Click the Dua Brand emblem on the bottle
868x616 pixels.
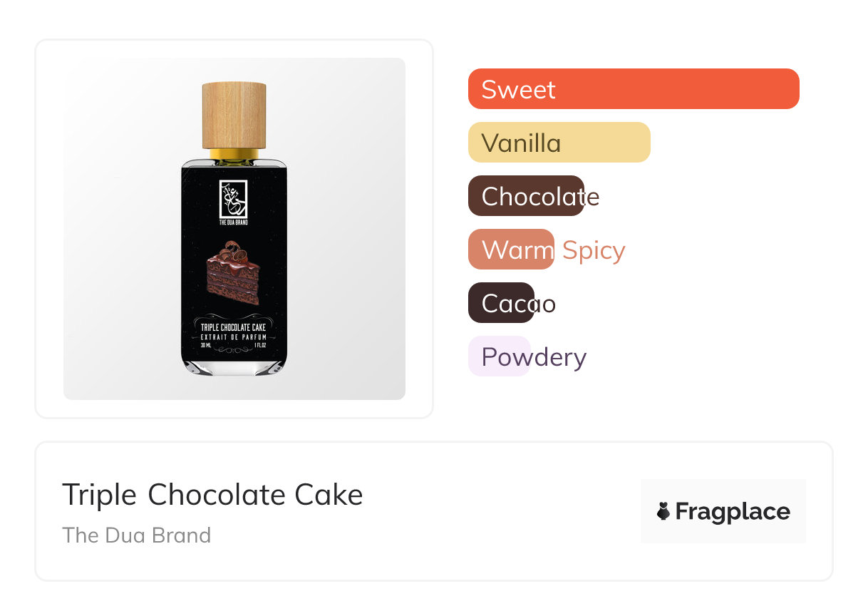[233, 199]
